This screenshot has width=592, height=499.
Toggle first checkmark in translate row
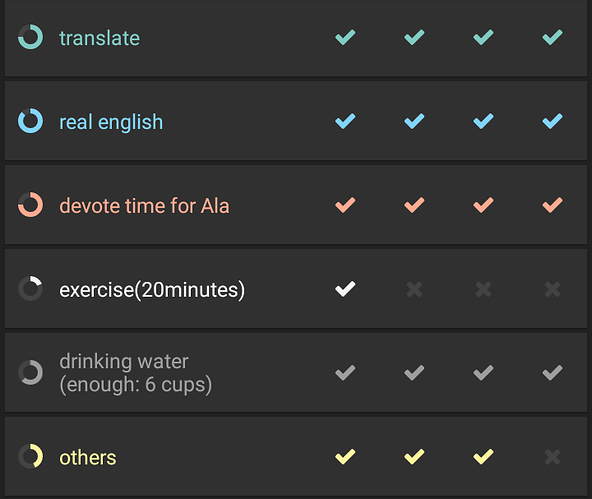point(345,37)
